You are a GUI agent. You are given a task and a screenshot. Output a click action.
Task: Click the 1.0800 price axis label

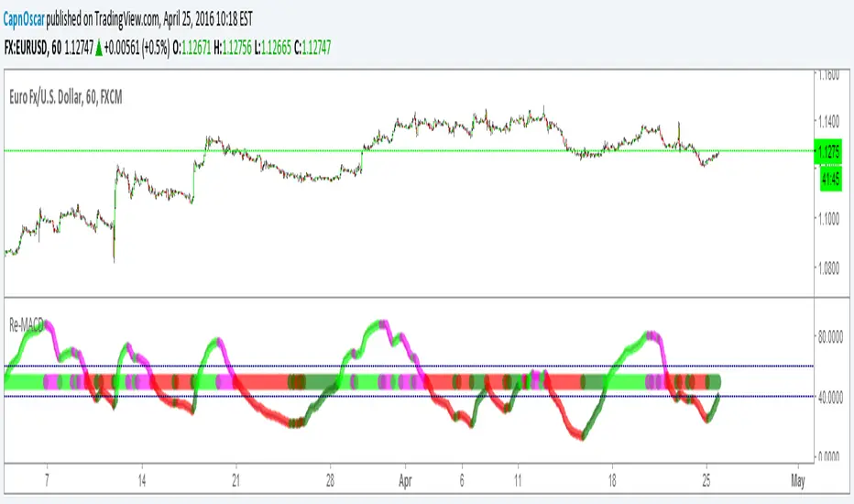[829, 268]
